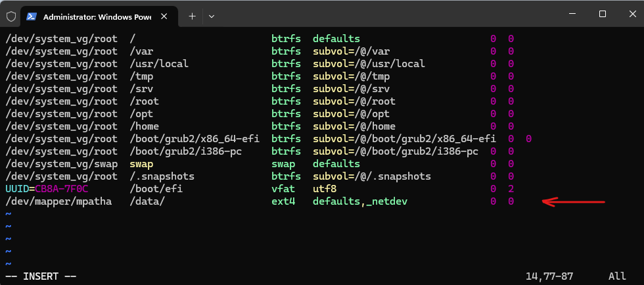Expand the new tab profile dropdown chevron
Viewport: 644px width, 285px height.
(212, 16)
